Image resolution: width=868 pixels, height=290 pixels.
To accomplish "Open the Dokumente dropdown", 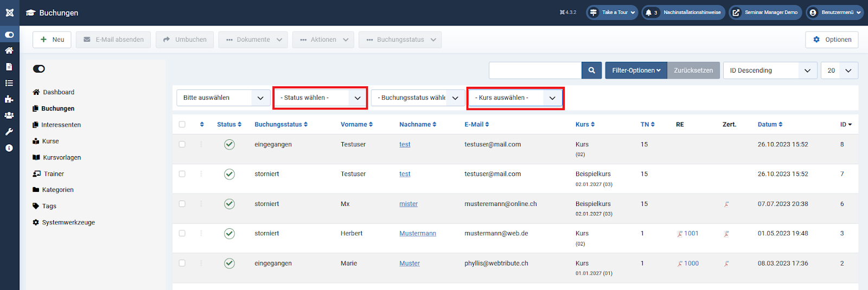I will coord(253,40).
